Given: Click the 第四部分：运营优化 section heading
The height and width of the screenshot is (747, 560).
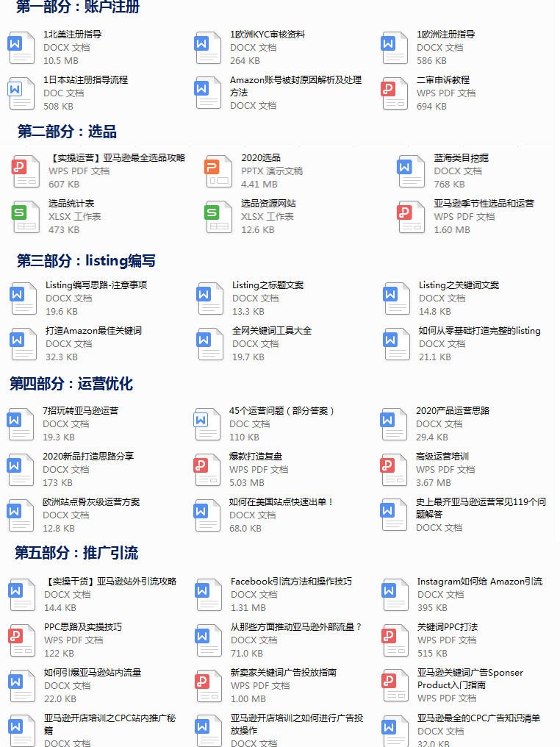Looking at the screenshot, I should coord(71,384).
